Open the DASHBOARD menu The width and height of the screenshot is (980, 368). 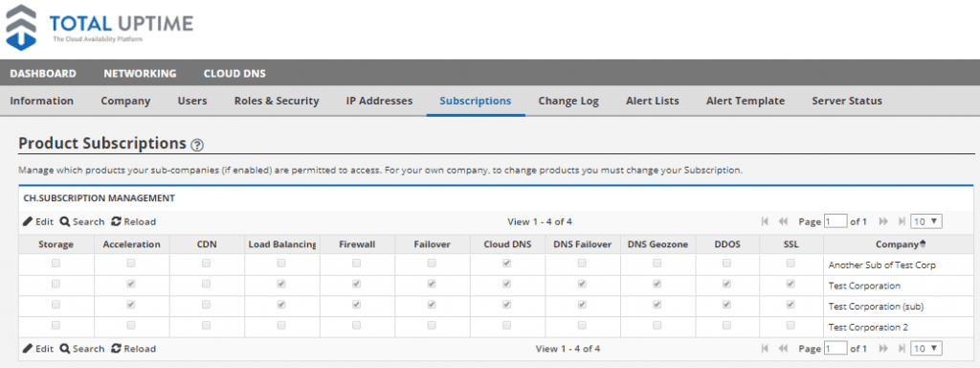43,74
